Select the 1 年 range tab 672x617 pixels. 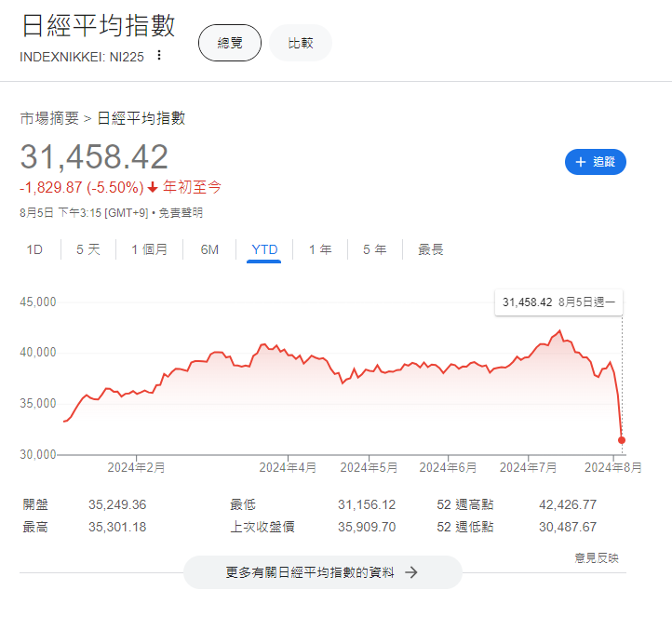click(320, 249)
